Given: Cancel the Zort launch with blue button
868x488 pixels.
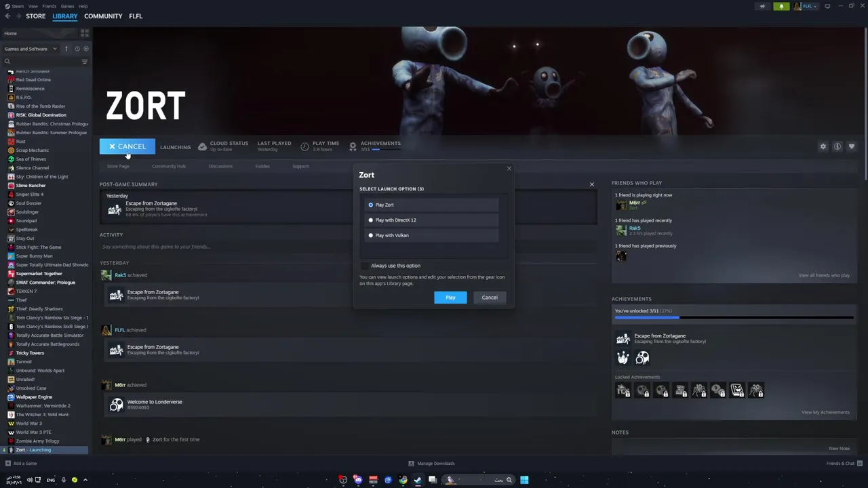Looking at the screenshot, I should (127, 146).
